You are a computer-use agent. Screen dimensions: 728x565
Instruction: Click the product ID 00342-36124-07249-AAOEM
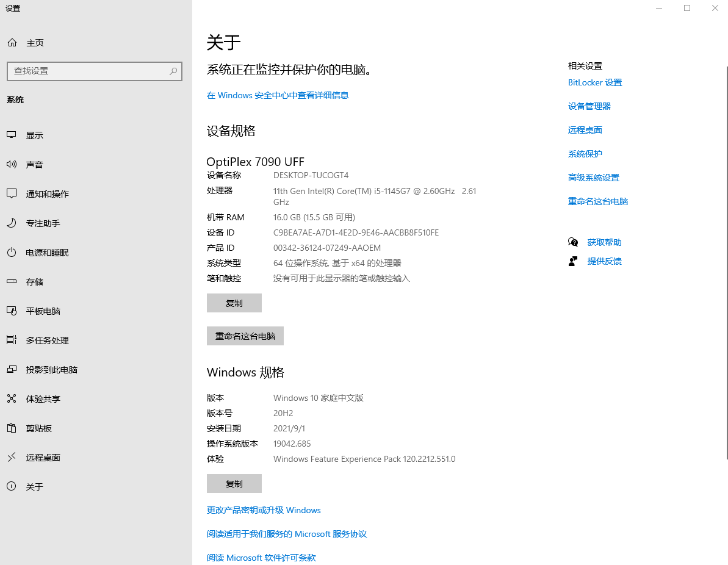pyautogui.click(x=327, y=248)
